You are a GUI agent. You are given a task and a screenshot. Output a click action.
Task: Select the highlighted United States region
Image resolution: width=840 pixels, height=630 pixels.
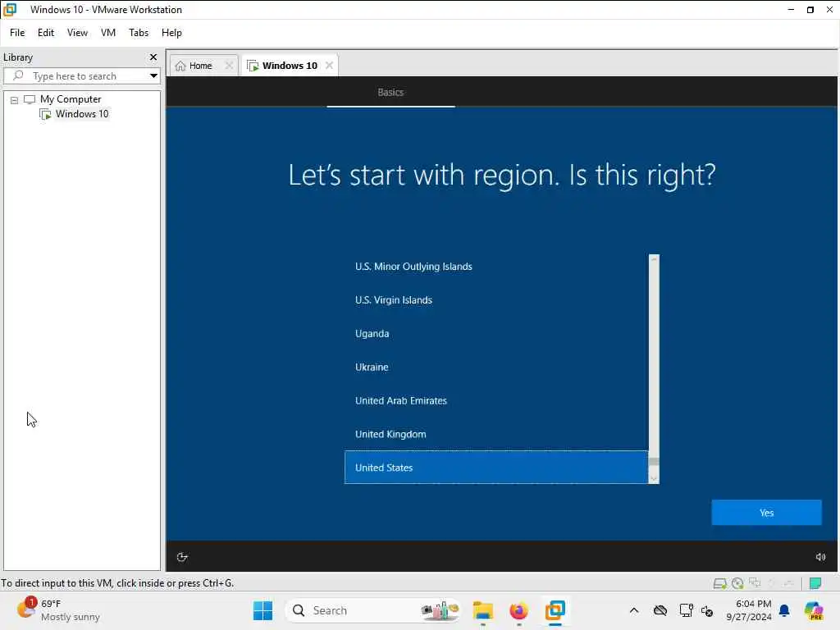point(496,468)
